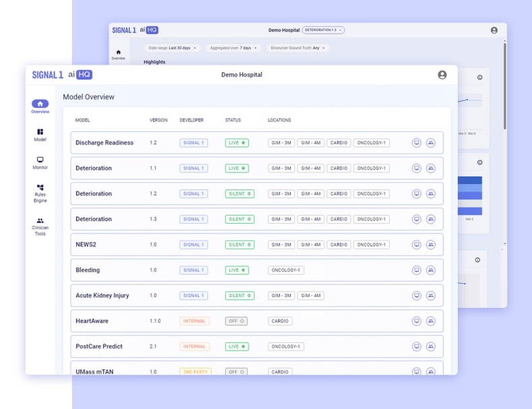Click clinician icon in PostCare Predict row

click(430, 346)
